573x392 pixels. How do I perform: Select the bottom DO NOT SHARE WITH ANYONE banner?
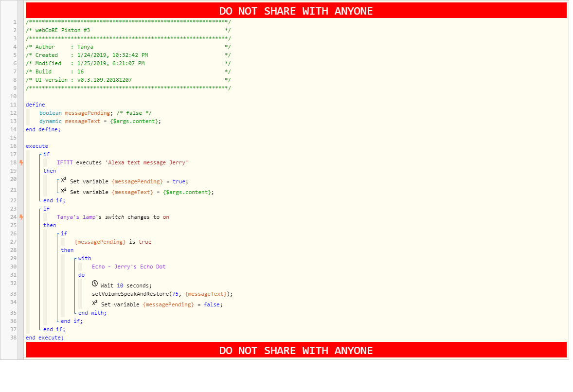click(x=296, y=350)
